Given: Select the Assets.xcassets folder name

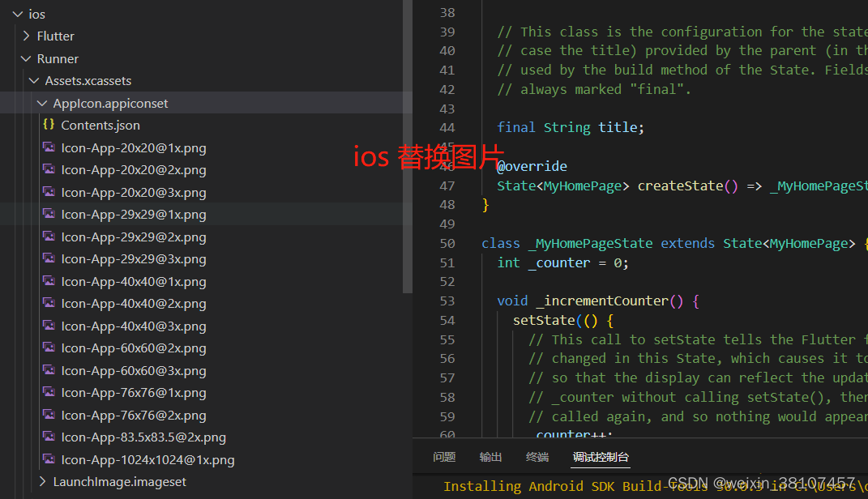Looking at the screenshot, I should point(88,81).
